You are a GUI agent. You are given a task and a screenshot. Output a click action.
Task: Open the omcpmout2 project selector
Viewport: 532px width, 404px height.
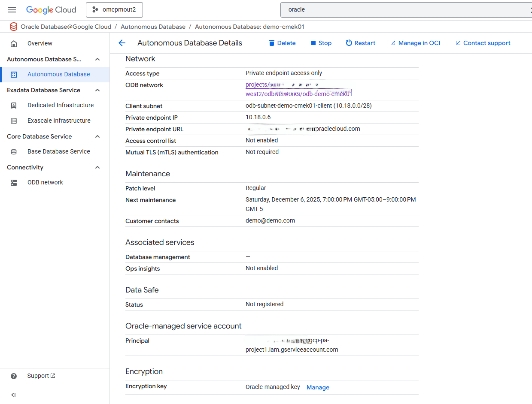[114, 9]
